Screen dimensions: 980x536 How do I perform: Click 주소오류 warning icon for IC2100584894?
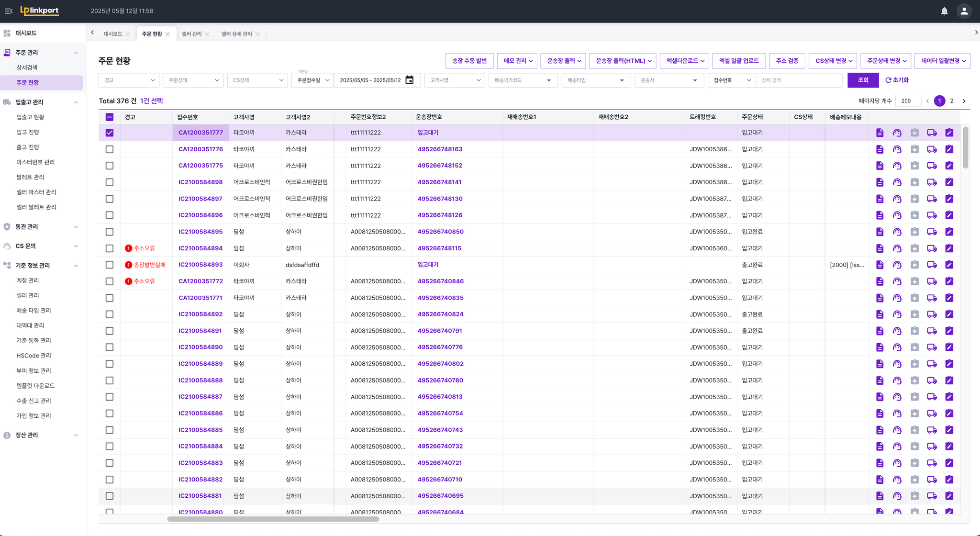click(128, 248)
